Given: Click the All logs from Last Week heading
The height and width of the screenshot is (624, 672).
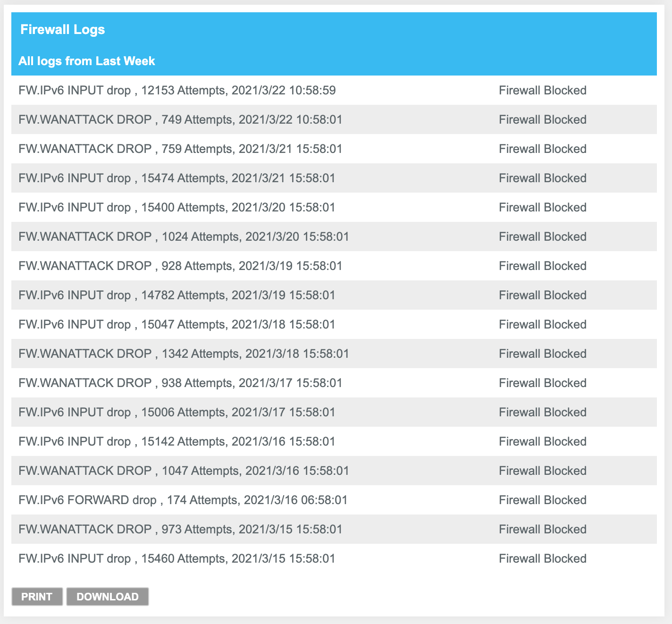Looking at the screenshot, I should (x=87, y=61).
